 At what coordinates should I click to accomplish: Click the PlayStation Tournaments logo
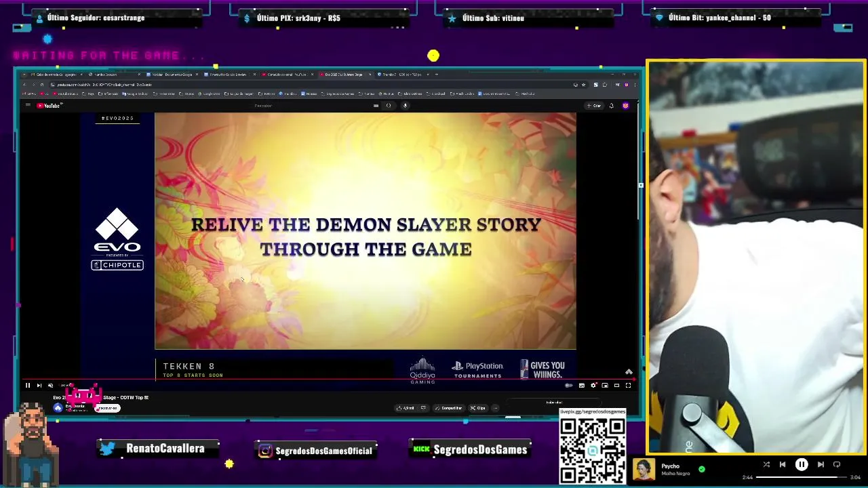tap(478, 369)
